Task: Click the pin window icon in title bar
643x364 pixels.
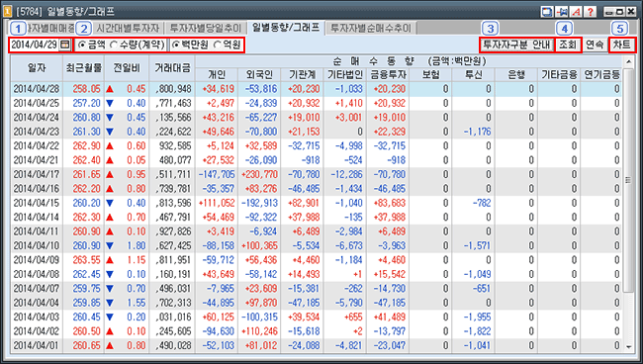Action: [x=562, y=12]
